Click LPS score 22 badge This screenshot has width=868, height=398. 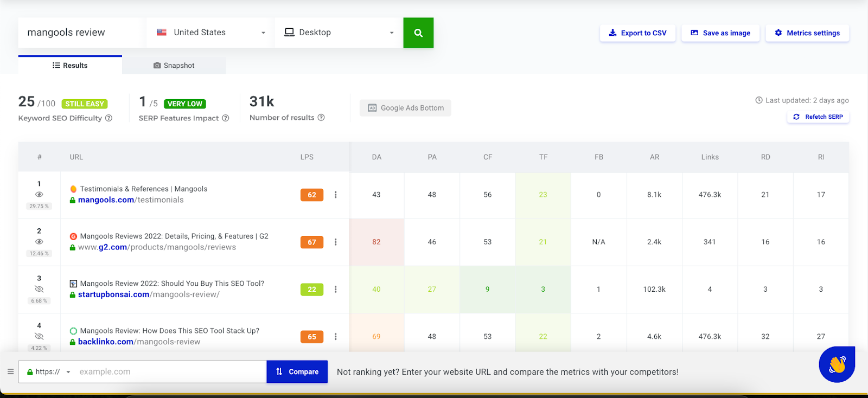point(312,289)
